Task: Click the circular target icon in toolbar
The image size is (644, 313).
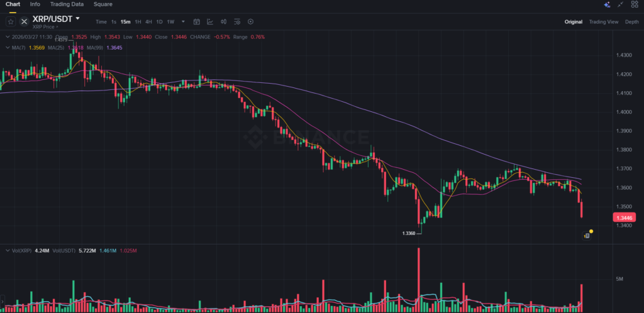Action: coord(251,22)
